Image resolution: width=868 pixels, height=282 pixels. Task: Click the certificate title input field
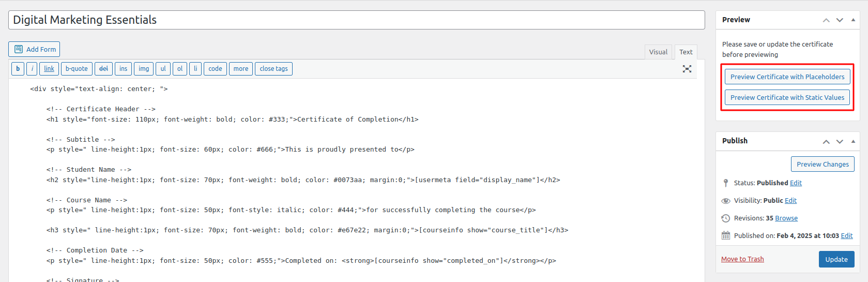tap(356, 20)
